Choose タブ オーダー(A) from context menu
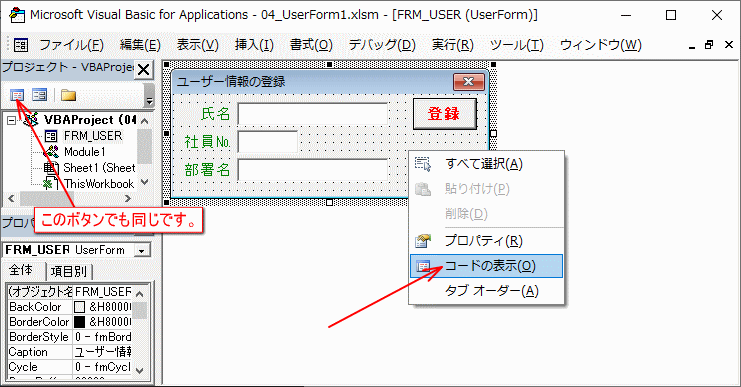Image resolution: width=741 pixels, height=387 pixels. coord(487,291)
